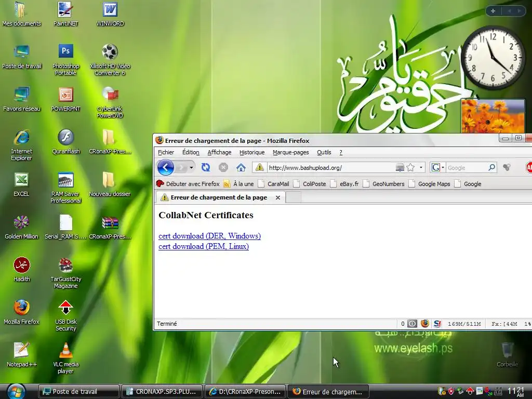Launch Internet Explorer from desktop
This screenshot has width=532, height=399.
(21, 145)
